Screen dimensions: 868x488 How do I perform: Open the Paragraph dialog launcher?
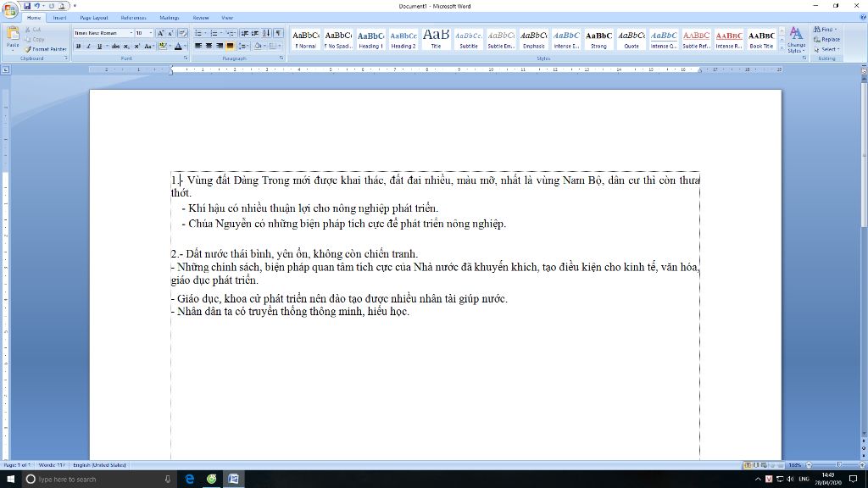(281, 58)
